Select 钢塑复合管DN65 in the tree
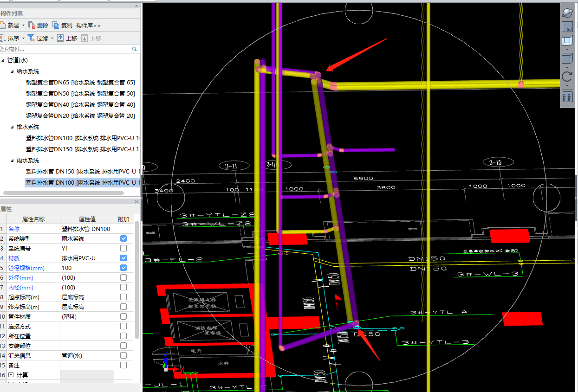578x392 pixels. click(x=80, y=83)
